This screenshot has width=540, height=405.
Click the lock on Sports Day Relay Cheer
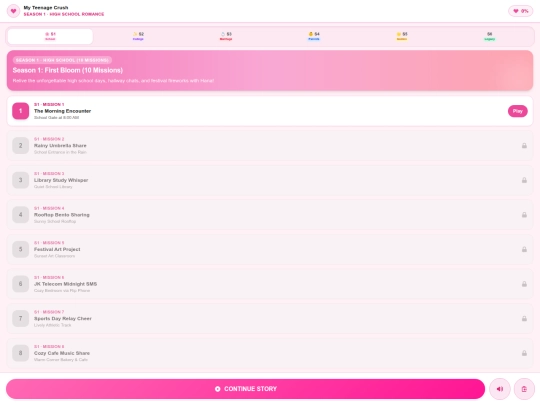coord(524,319)
